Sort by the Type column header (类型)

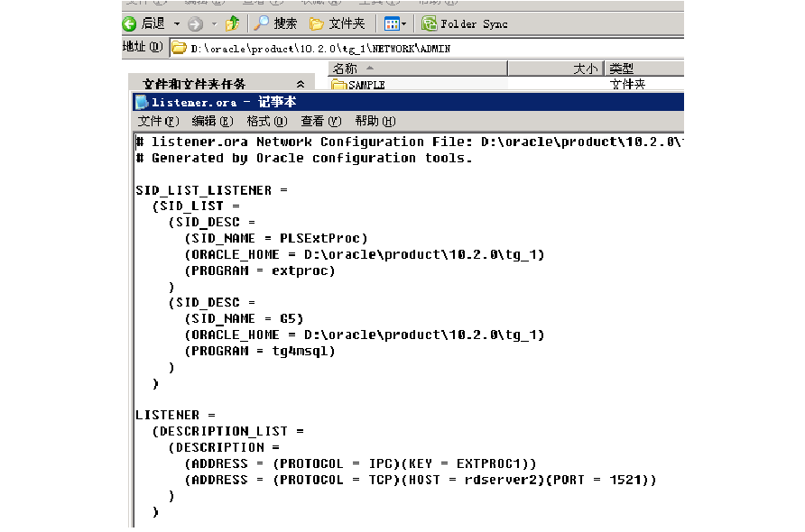(644, 69)
